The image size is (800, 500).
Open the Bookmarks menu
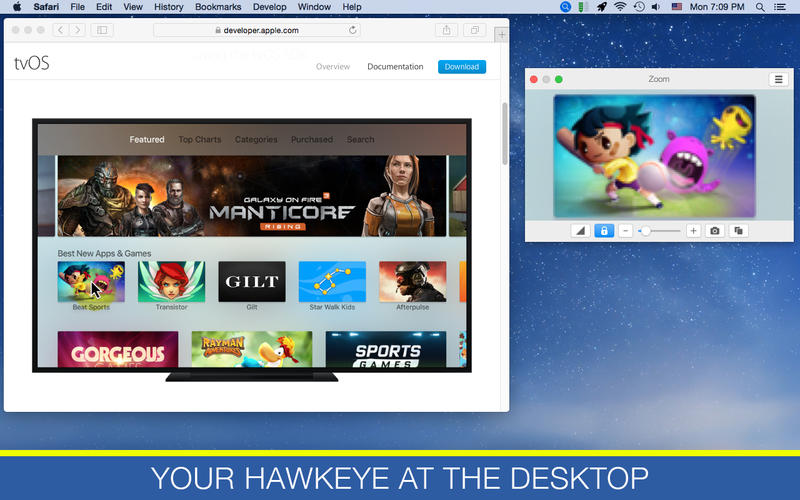coord(218,7)
